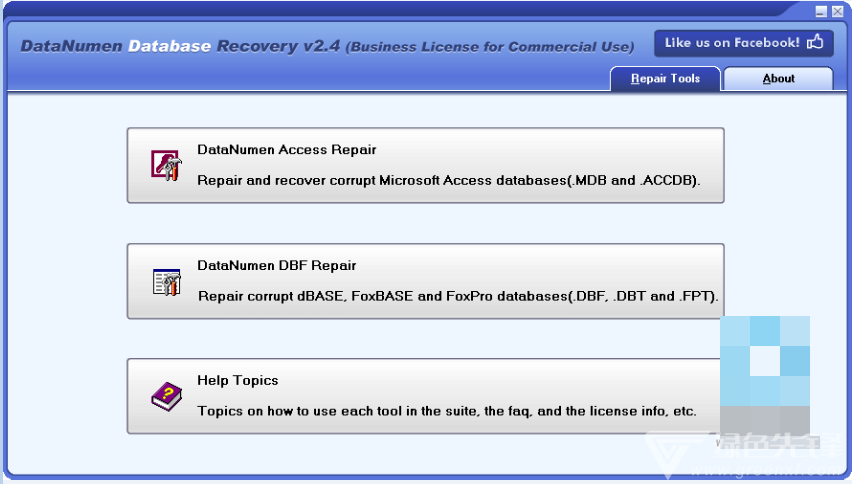Click the help topics description sentence
852x484 pixels.
click(x=447, y=411)
